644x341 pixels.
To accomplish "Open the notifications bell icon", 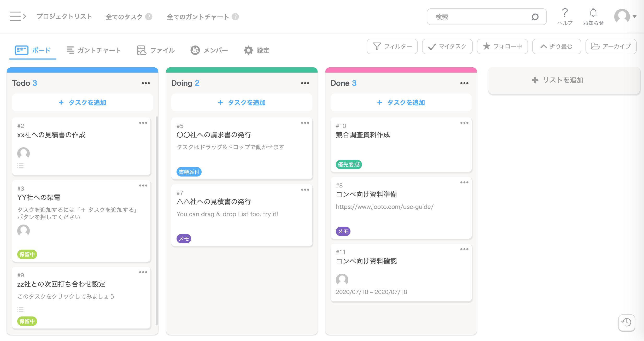I will point(593,13).
